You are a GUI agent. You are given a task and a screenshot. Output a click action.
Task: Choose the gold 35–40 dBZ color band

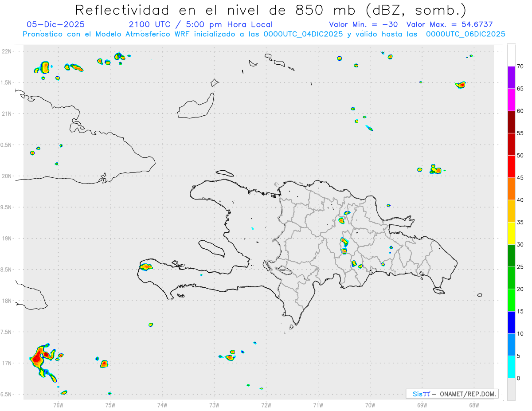point(511,211)
